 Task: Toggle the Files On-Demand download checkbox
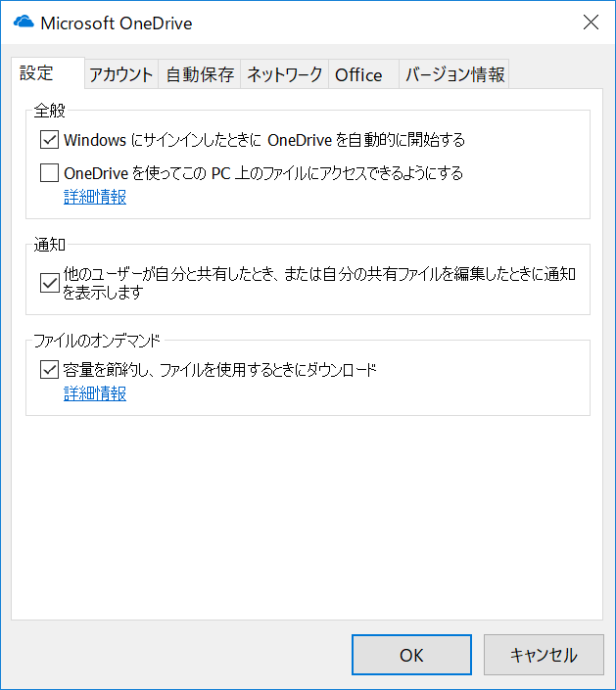(x=49, y=370)
